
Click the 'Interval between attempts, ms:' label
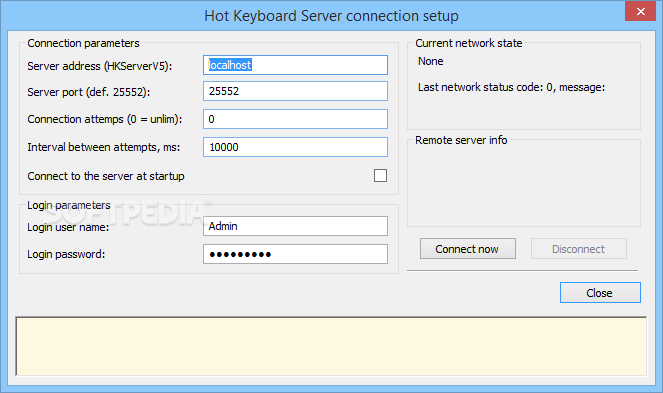point(104,147)
